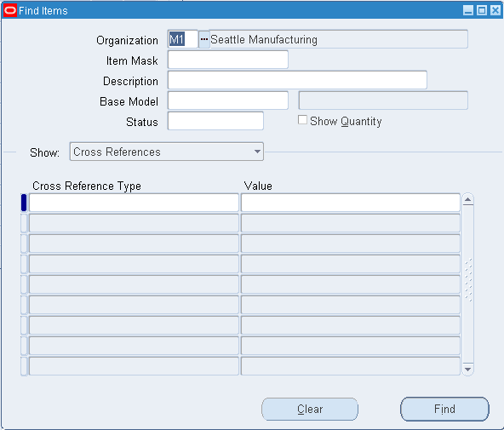Open the Show dropdown with Cross References

click(167, 152)
